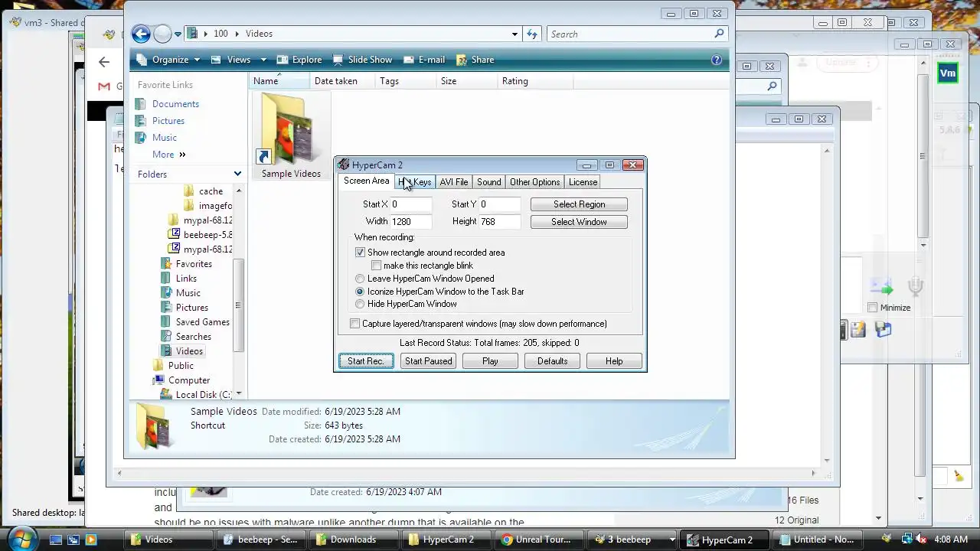980x551 pixels.
Task: Click the Forward arrow in Videos explorer
Action: pos(162,34)
